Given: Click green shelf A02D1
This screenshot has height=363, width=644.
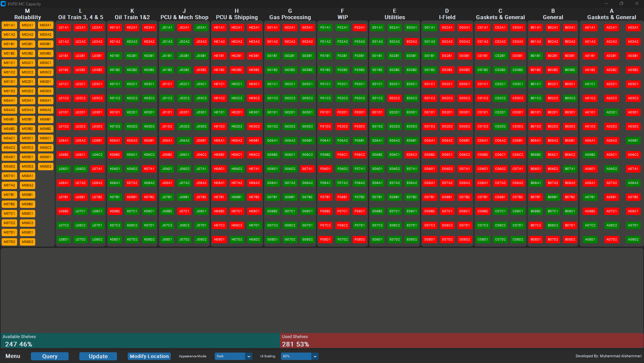Looking at the screenshot, I should (612, 112).
